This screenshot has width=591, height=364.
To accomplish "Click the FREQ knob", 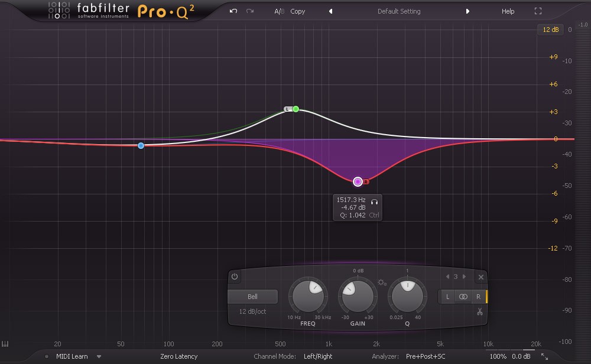I will coord(308,297).
